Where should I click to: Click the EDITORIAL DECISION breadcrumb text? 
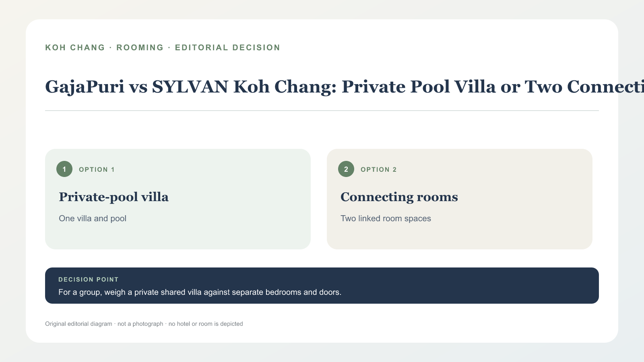tap(227, 47)
